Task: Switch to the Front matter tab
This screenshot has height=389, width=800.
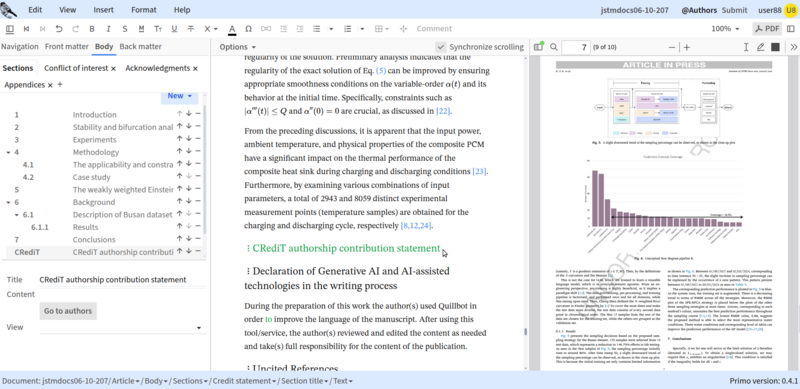Action: 66,46
